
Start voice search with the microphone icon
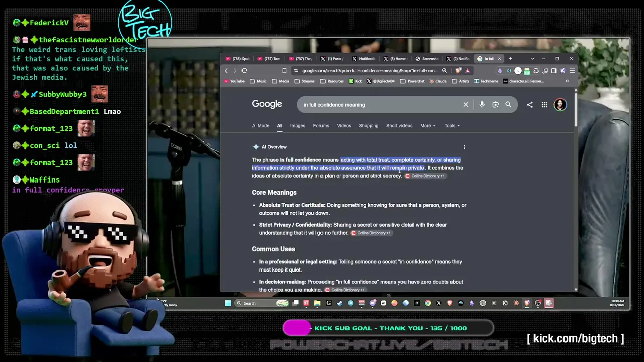pyautogui.click(x=482, y=105)
